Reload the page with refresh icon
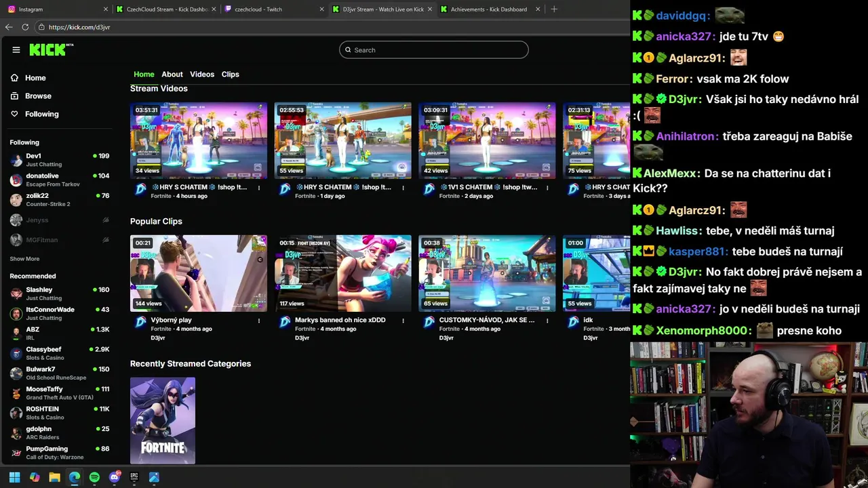The width and height of the screenshot is (868, 488). tap(25, 27)
